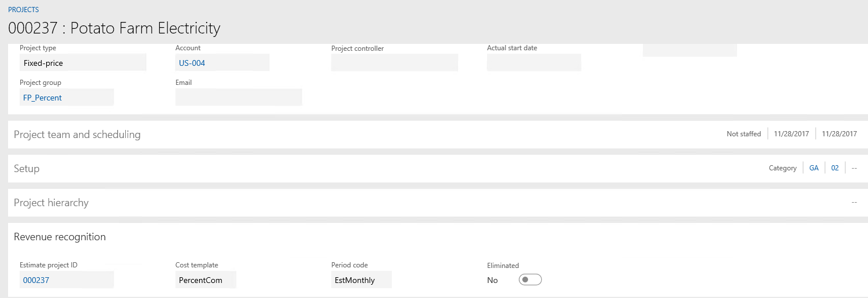Screen dimensions: 868x298
Task: Expand Project team and scheduling section
Action: pos(77,135)
